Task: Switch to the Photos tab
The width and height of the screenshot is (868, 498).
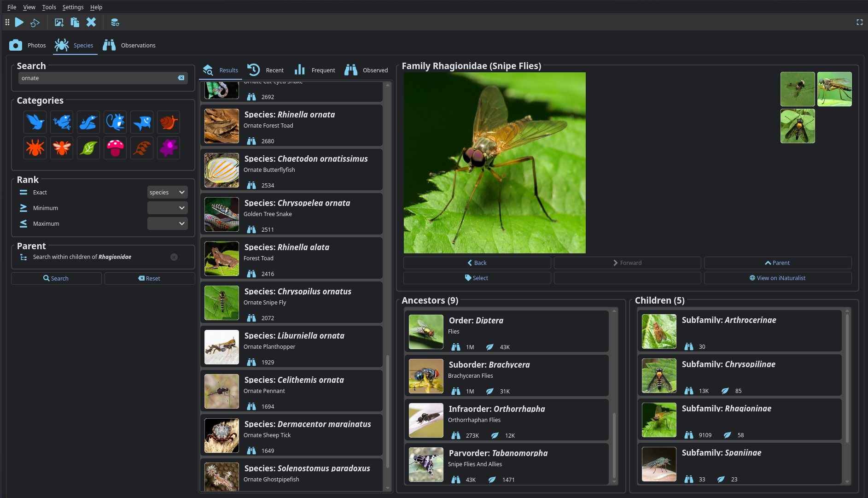Action: pyautogui.click(x=28, y=45)
